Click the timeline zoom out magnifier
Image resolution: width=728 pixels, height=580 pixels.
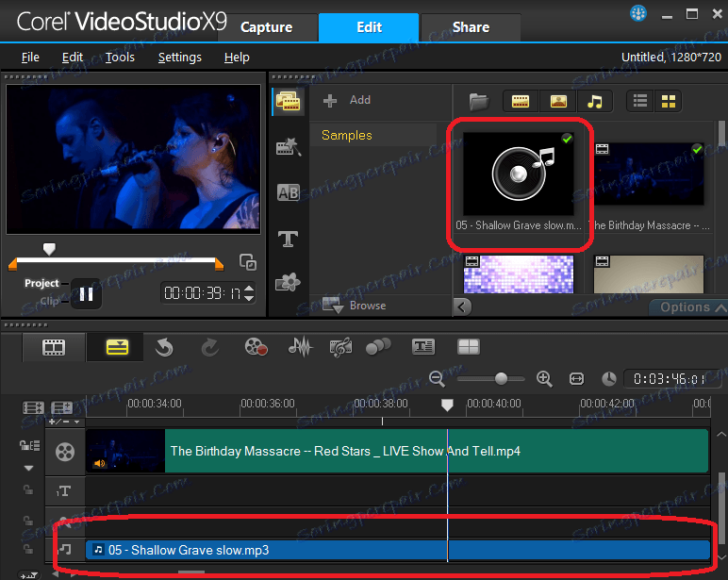[437, 379]
